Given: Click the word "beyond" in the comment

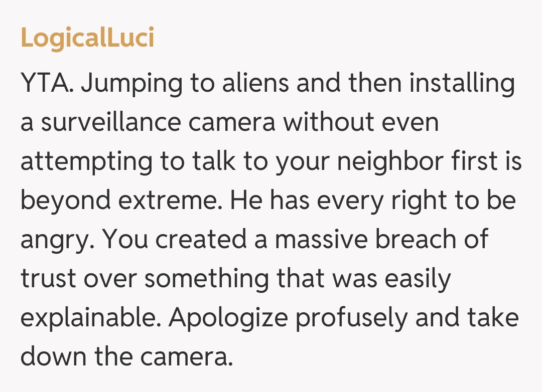Looking at the screenshot, I should 66,201.
